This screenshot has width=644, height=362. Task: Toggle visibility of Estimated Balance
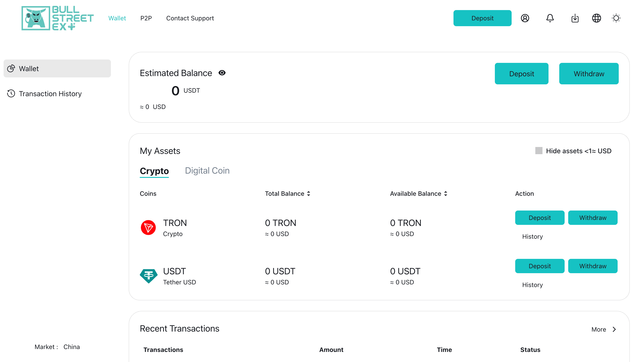222,73
